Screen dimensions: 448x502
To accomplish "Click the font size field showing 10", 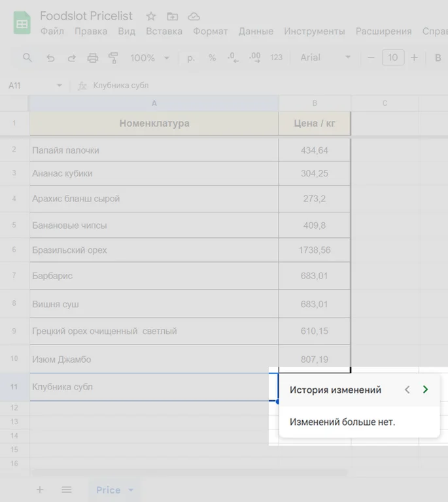I will [392, 58].
